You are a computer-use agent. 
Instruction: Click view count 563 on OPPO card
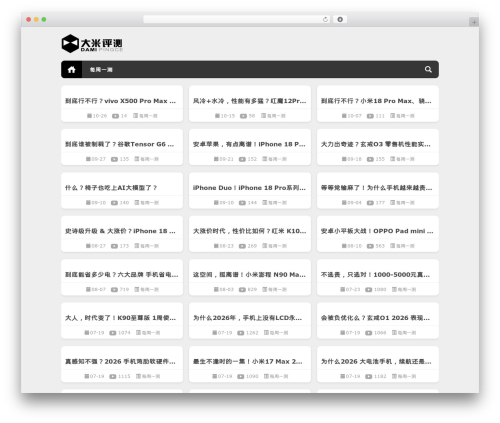pos(380,246)
